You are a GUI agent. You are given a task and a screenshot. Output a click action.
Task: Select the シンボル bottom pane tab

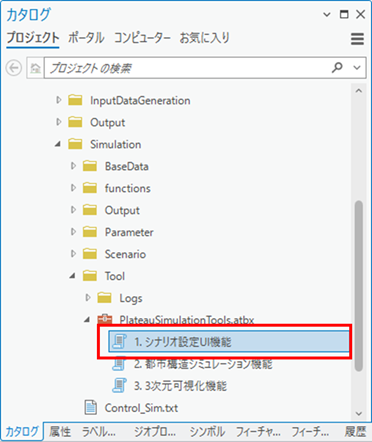click(x=207, y=432)
